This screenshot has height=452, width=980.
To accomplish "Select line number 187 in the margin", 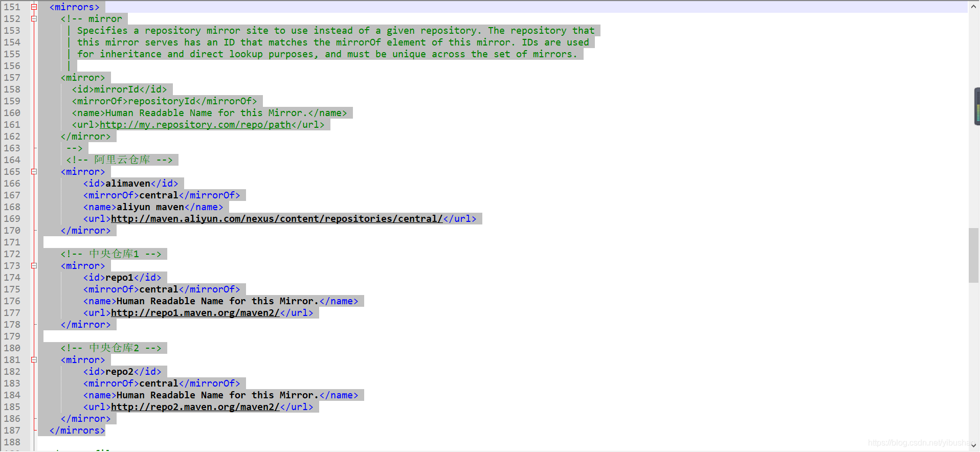I will 12,431.
